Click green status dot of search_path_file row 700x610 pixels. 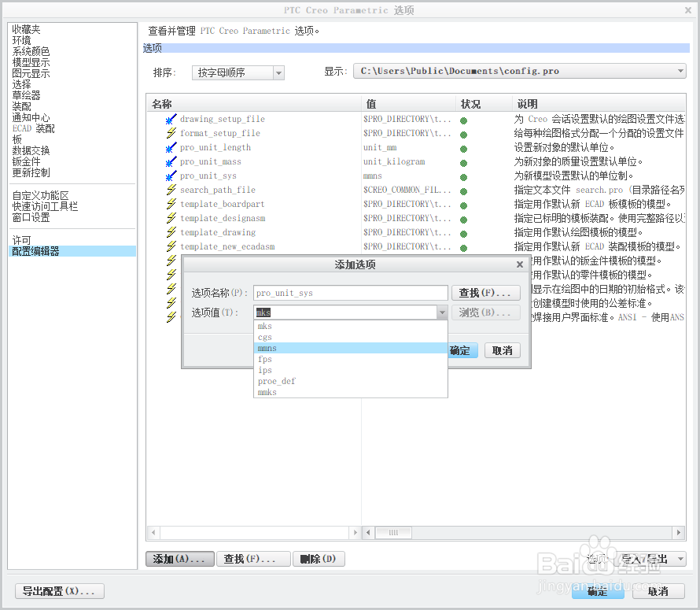click(x=464, y=191)
